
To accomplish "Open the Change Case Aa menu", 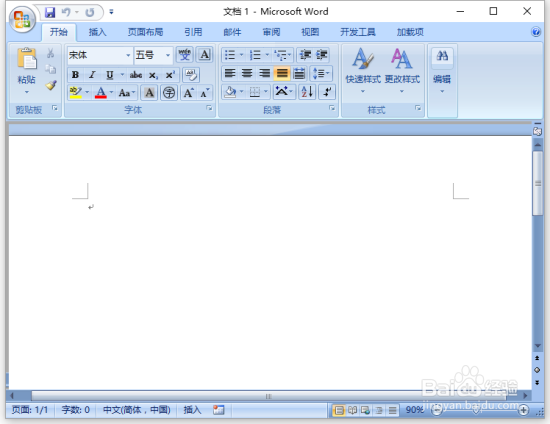I will (x=126, y=93).
